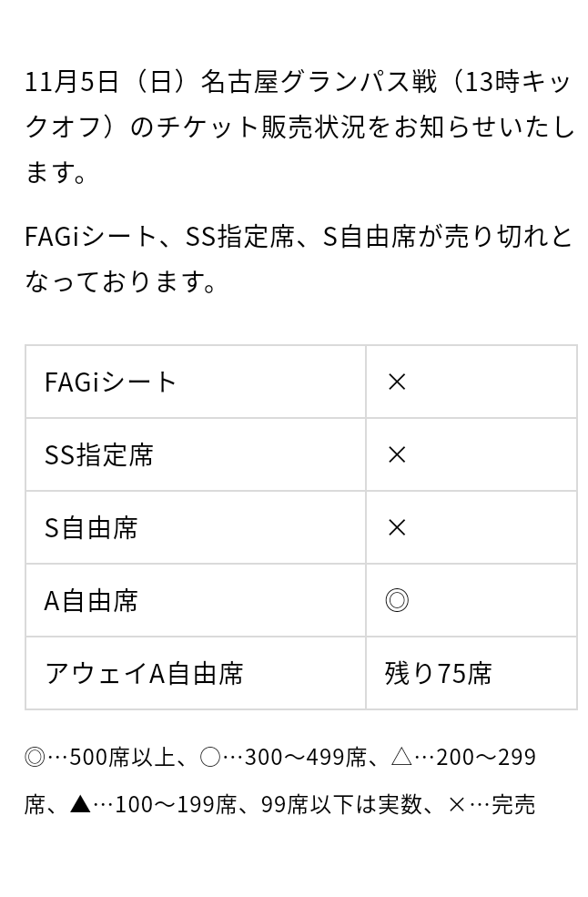This screenshot has width=588, height=897.
Task: Click the 500席以上 legend text
Action: point(122,758)
